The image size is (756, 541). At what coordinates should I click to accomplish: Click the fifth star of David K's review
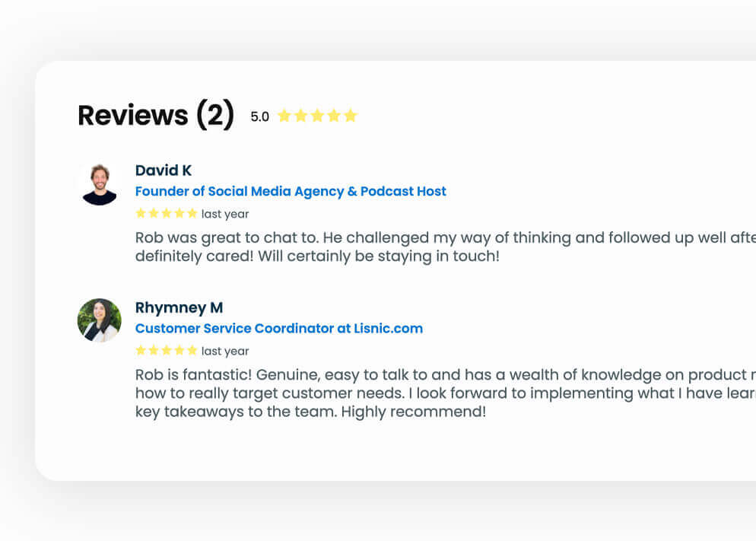tap(192, 214)
